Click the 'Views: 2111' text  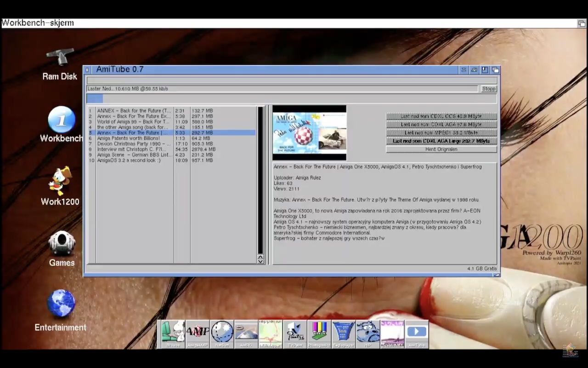(287, 189)
